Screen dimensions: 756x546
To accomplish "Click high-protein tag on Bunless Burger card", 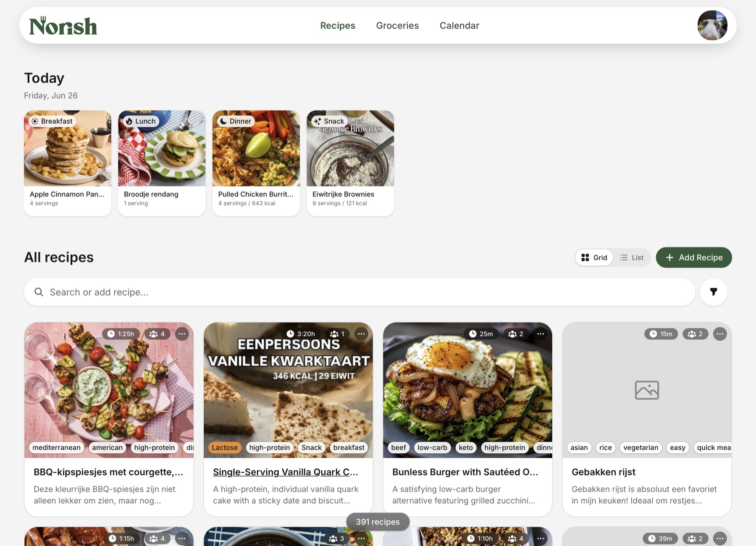I will coord(504,448).
